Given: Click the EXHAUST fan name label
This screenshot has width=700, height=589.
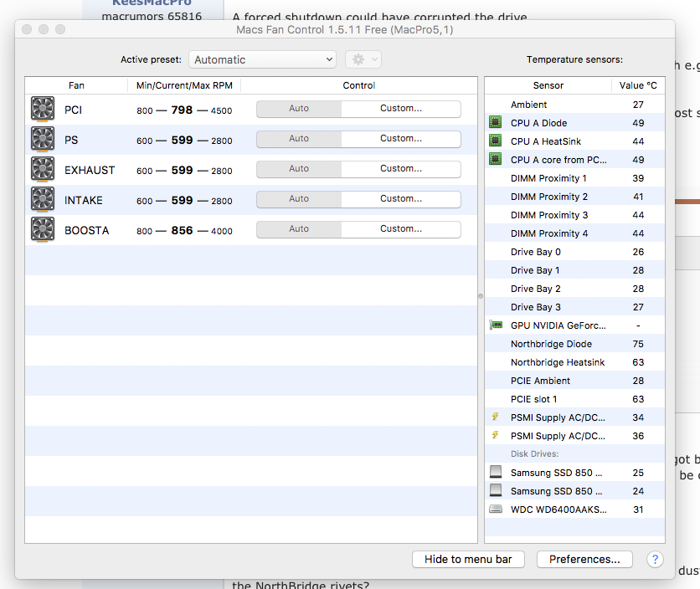Looking at the screenshot, I should (90, 170).
